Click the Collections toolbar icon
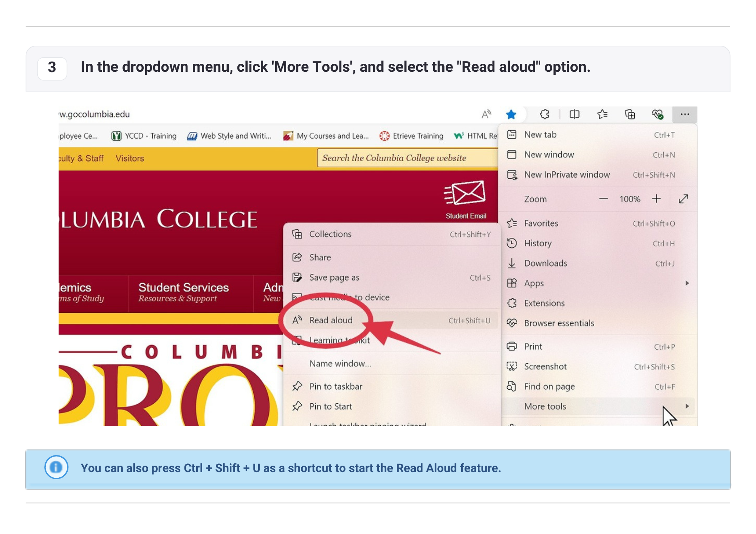 point(630,114)
